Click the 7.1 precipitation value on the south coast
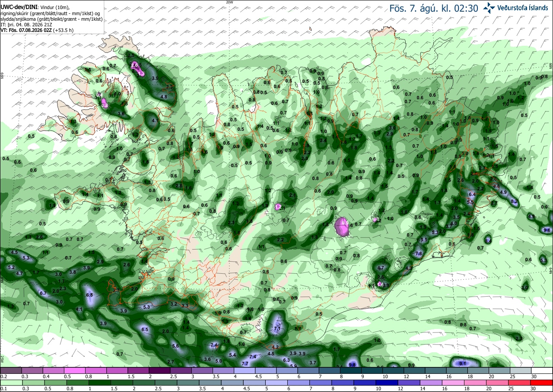Viewport: 553px width, 392px height. [277, 329]
